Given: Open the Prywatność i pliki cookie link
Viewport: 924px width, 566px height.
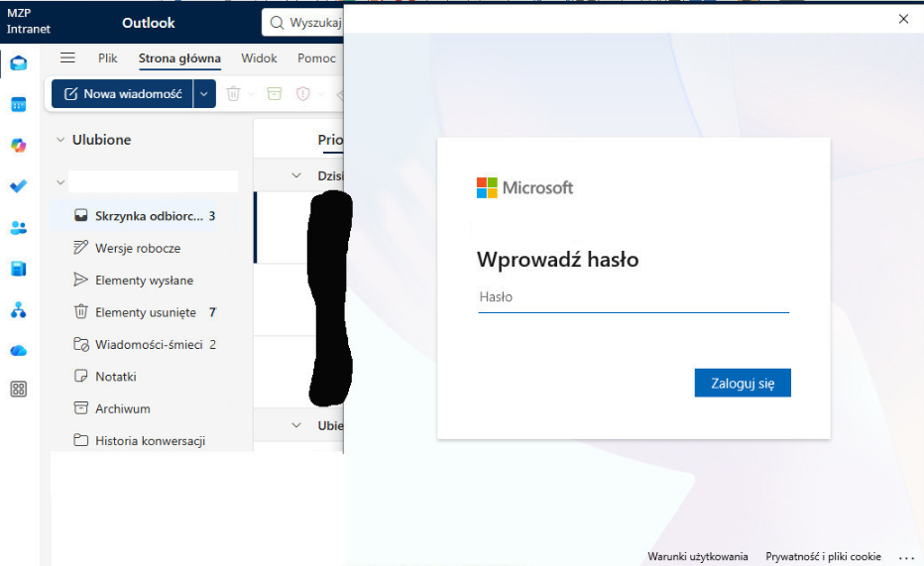Looking at the screenshot, I should coord(823,556).
